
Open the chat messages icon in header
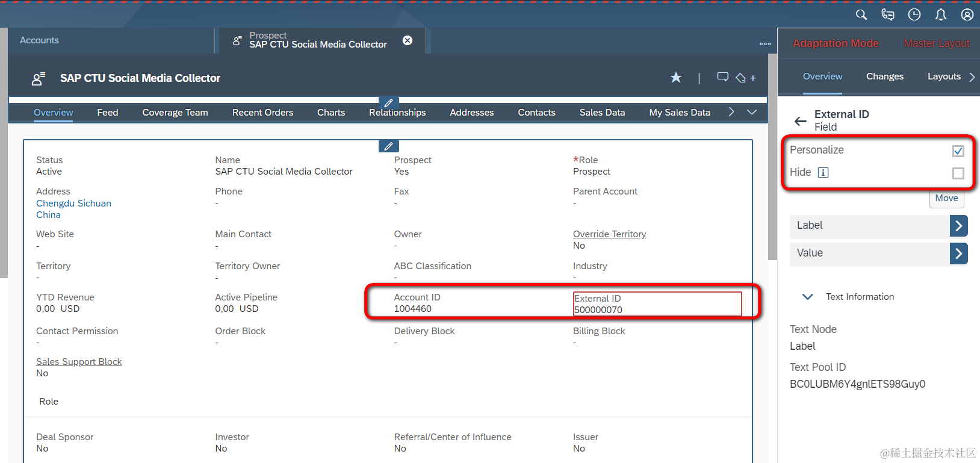click(x=888, y=14)
